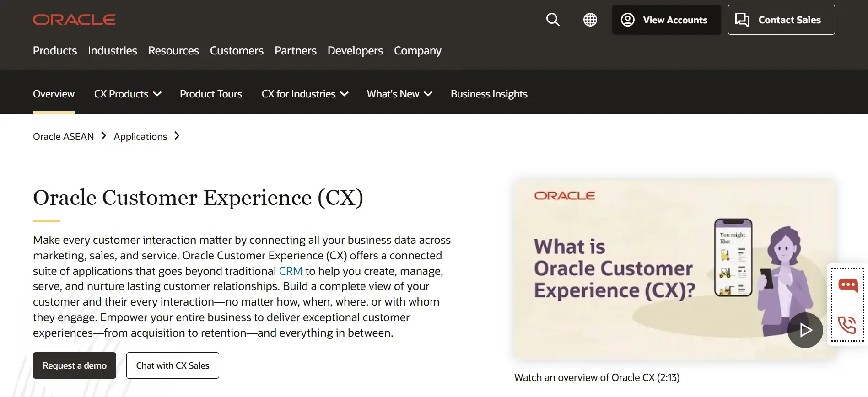
Task: Click the View Accounts button
Action: pyautogui.click(x=666, y=20)
